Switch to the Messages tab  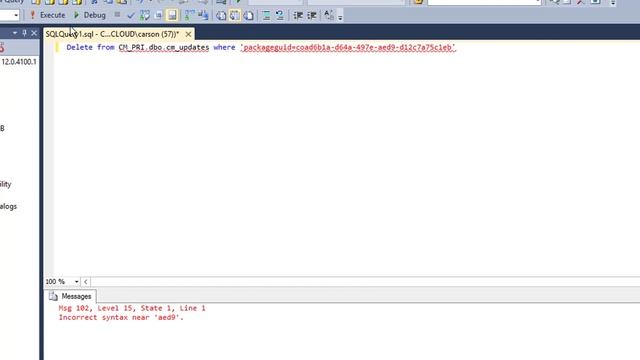pos(70,296)
